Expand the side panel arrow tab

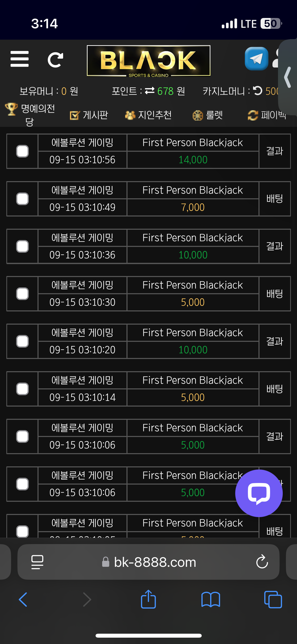288,77
